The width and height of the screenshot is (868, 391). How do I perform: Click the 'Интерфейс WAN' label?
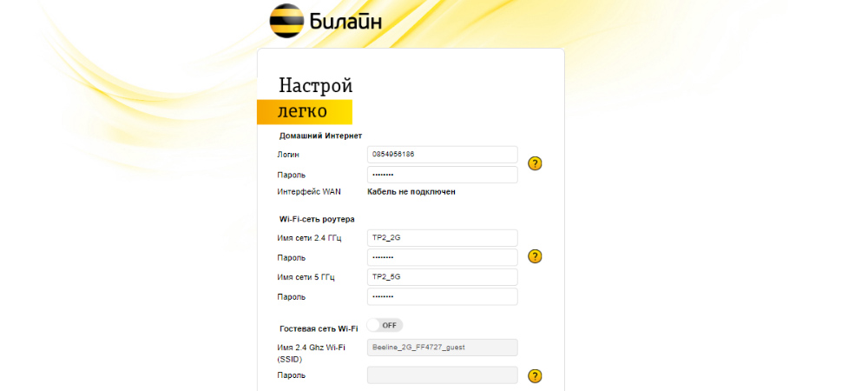(x=309, y=192)
